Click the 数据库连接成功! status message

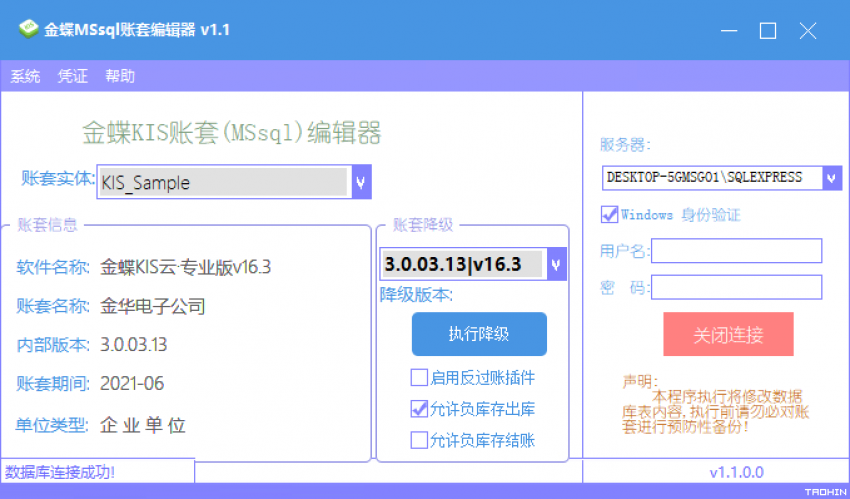60,472
